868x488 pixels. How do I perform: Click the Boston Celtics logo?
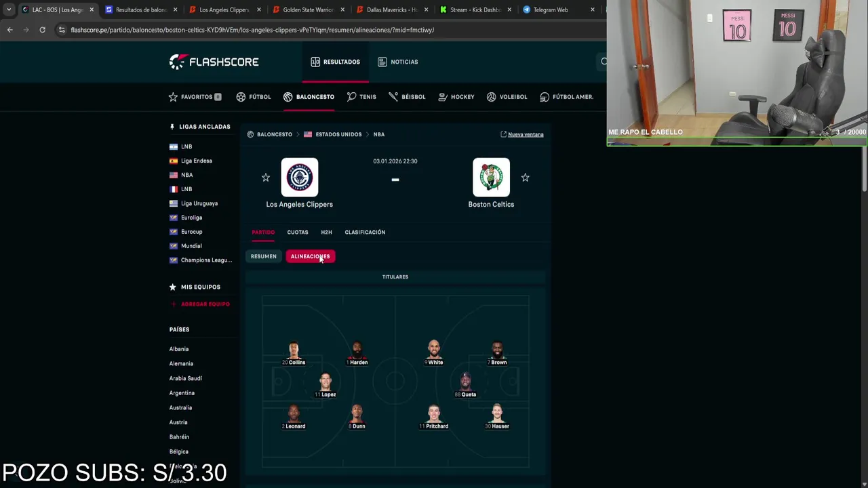click(x=491, y=177)
